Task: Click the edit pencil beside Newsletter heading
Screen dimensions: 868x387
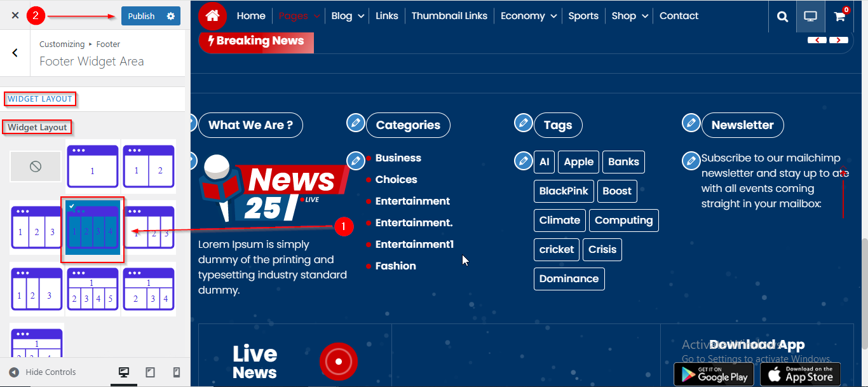Action: pos(691,123)
